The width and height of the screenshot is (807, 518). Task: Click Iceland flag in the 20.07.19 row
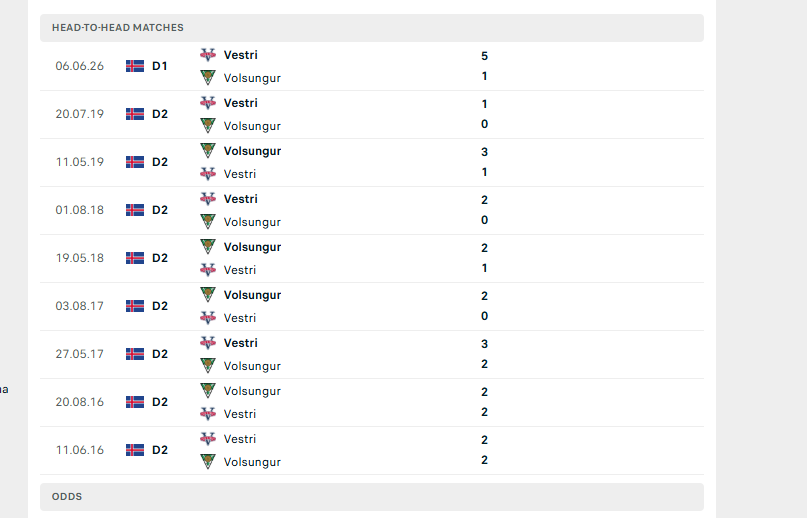click(x=135, y=114)
